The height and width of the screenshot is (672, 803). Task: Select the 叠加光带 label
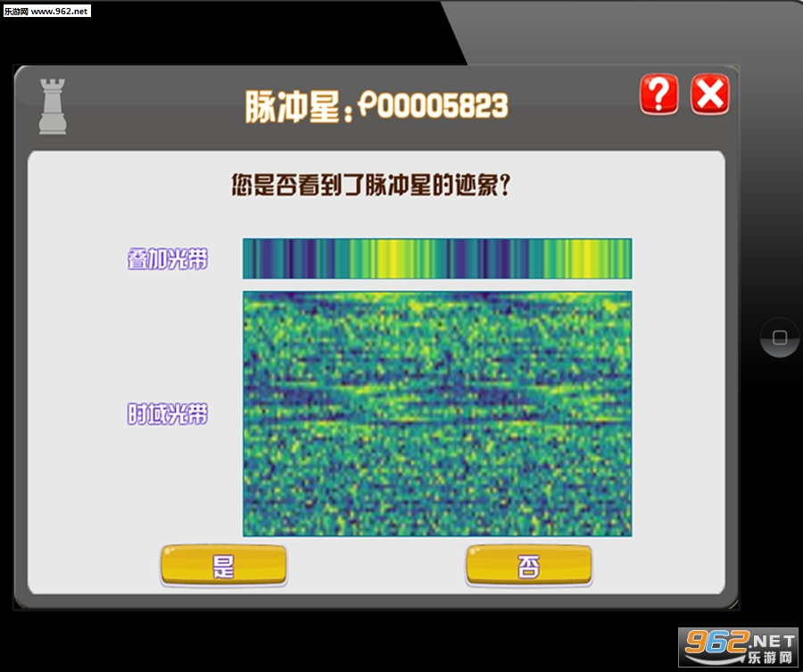tap(168, 259)
